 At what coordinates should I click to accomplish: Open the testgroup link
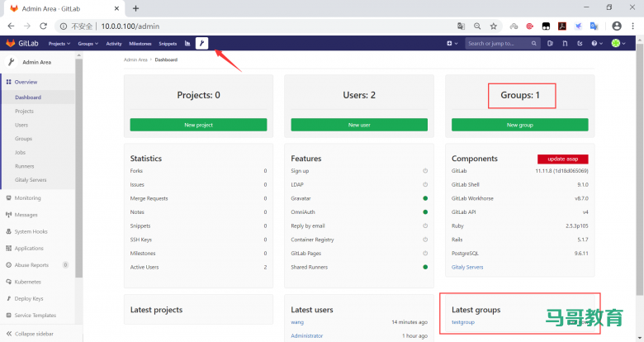coord(463,322)
